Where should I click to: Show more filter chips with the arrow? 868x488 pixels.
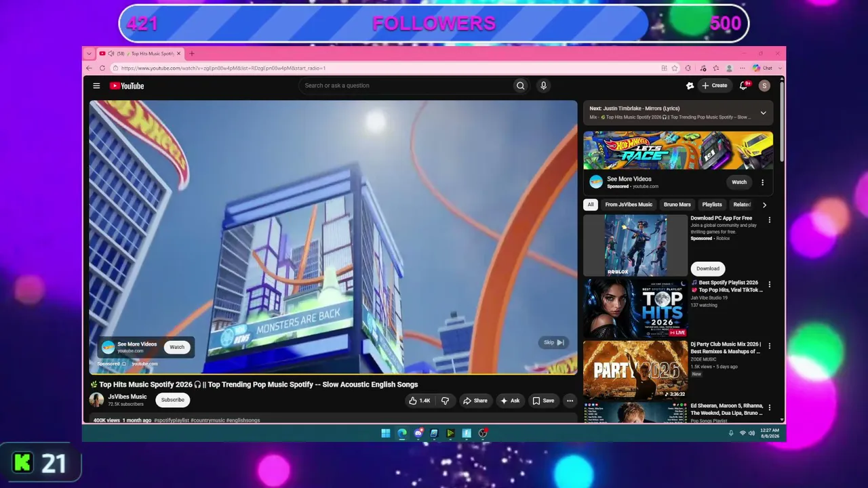(764, 205)
